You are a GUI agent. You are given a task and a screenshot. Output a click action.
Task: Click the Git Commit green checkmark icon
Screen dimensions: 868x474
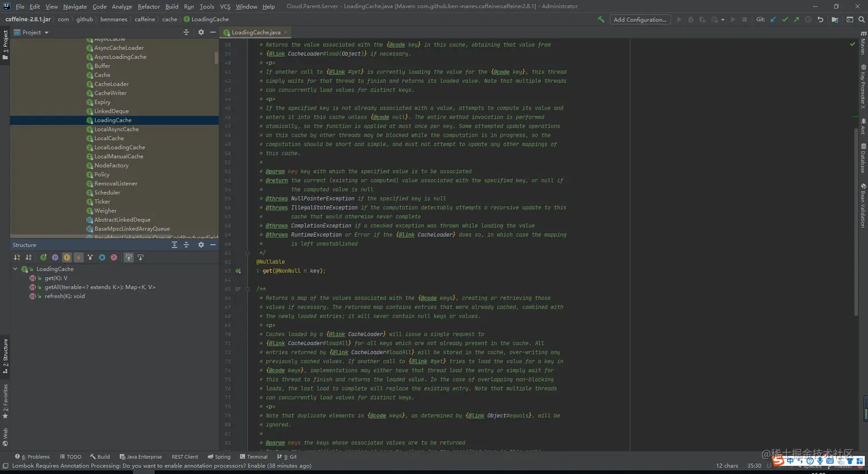[785, 20]
